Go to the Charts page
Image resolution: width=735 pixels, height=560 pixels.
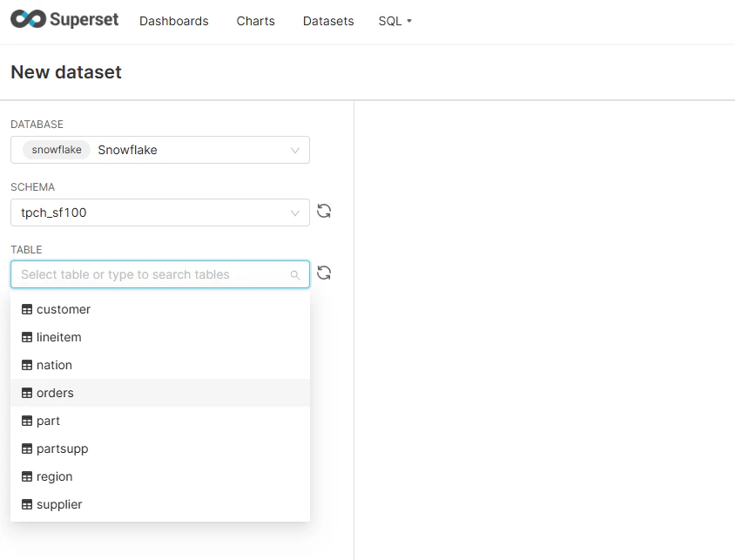point(255,21)
